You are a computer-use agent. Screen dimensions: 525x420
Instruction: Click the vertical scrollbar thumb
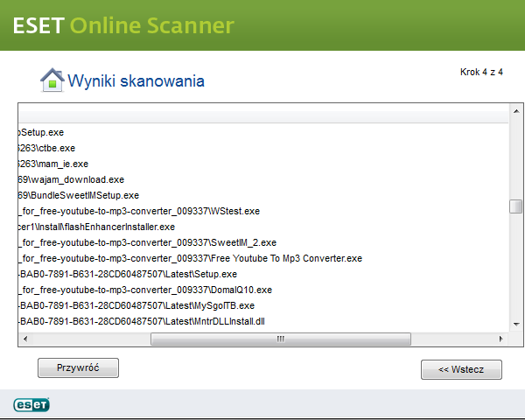pos(516,206)
